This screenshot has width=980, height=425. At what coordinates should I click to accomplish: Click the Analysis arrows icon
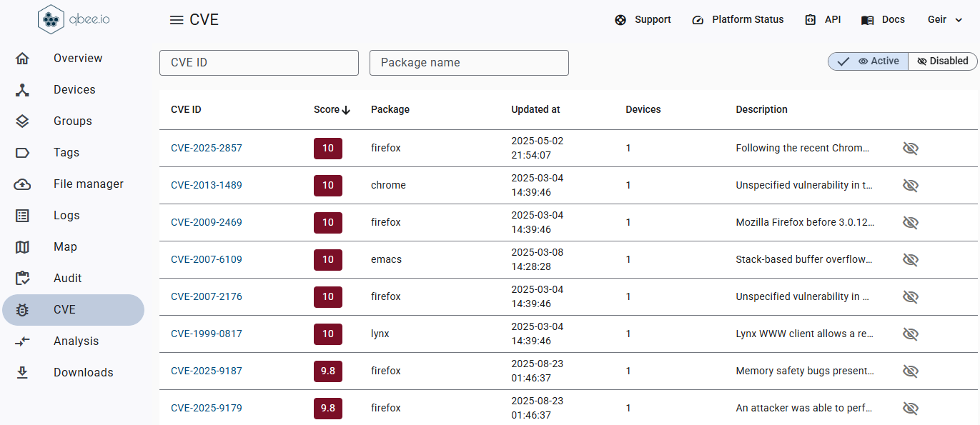22,341
